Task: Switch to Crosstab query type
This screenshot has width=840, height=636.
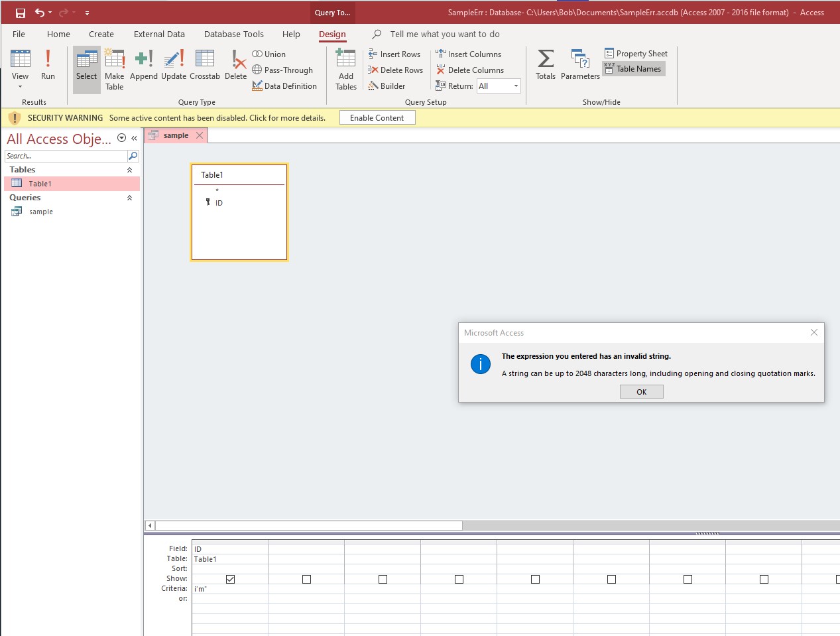Action: pyautogui.click(x=205, y=65)
